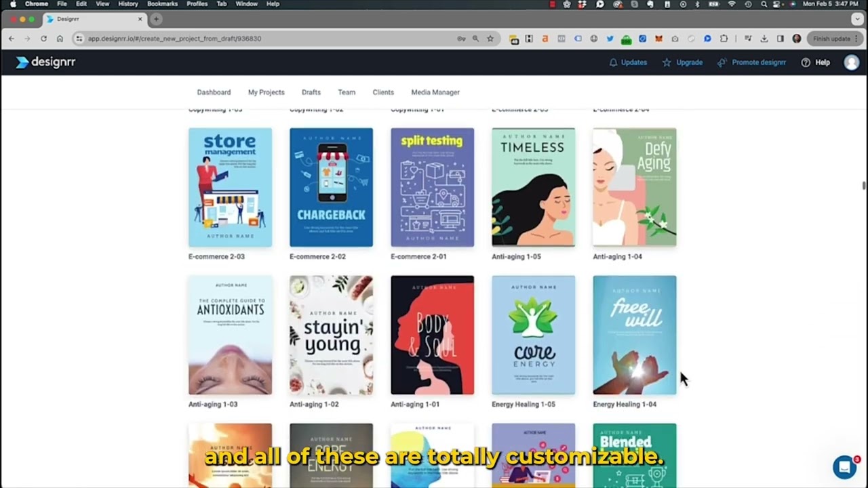
Task: Pick the Body & Soul Anti-aging 1-01 template
Action: pos(432,335)
